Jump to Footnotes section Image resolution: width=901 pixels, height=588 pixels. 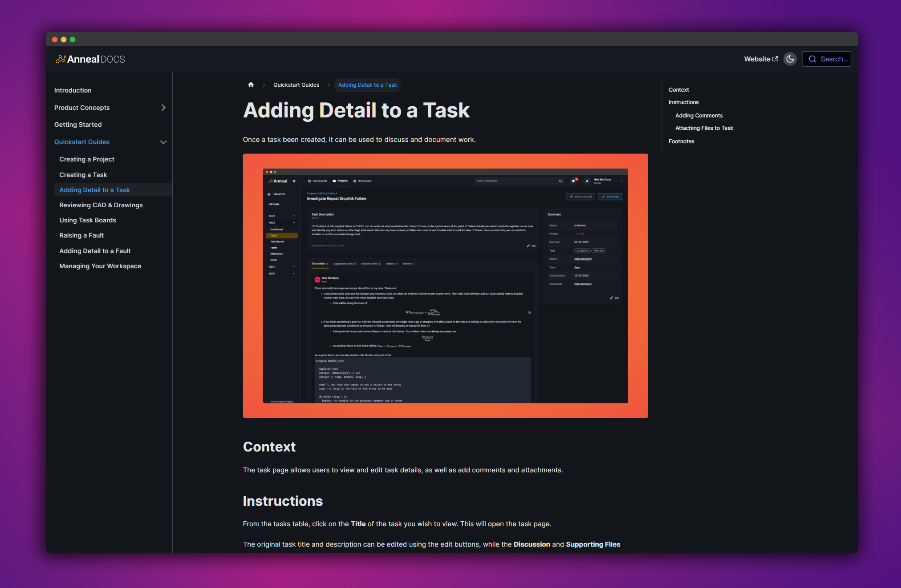pyautogui.click(x=681, y=141)
